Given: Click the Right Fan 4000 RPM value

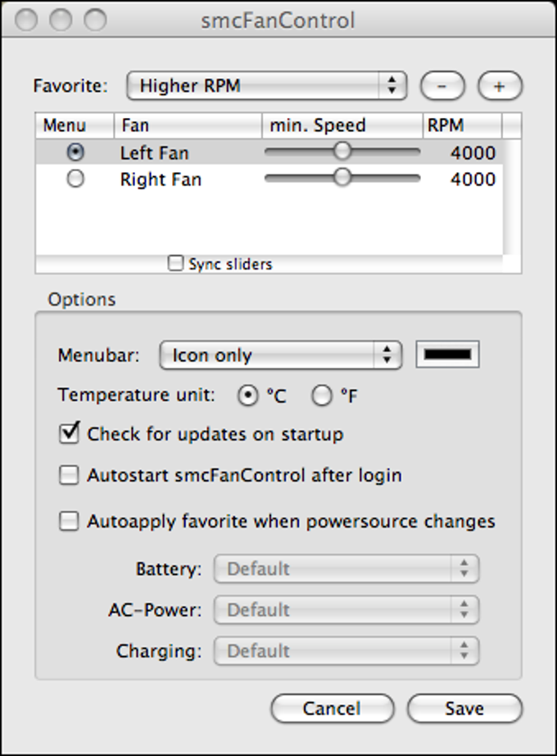Looking at the screenshot, I should pos(473,179).
